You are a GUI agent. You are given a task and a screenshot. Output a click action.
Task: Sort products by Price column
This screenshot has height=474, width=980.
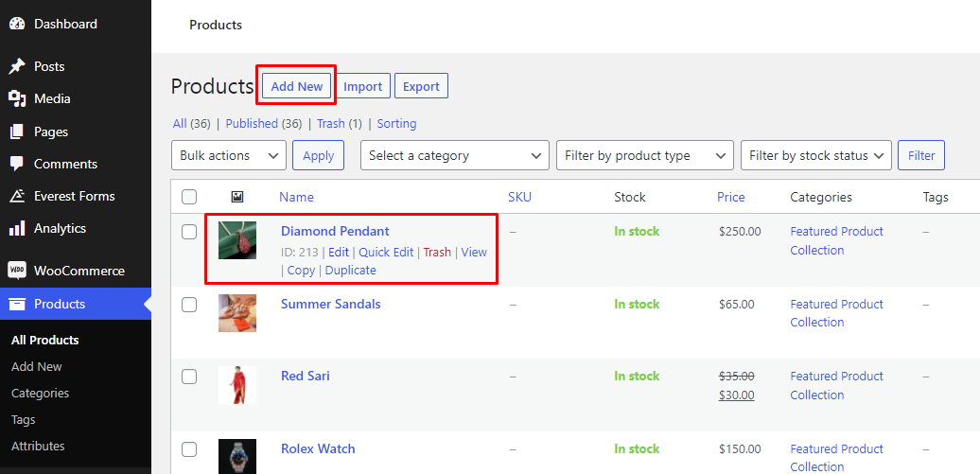pyautogui.click(x=731, y=197)
